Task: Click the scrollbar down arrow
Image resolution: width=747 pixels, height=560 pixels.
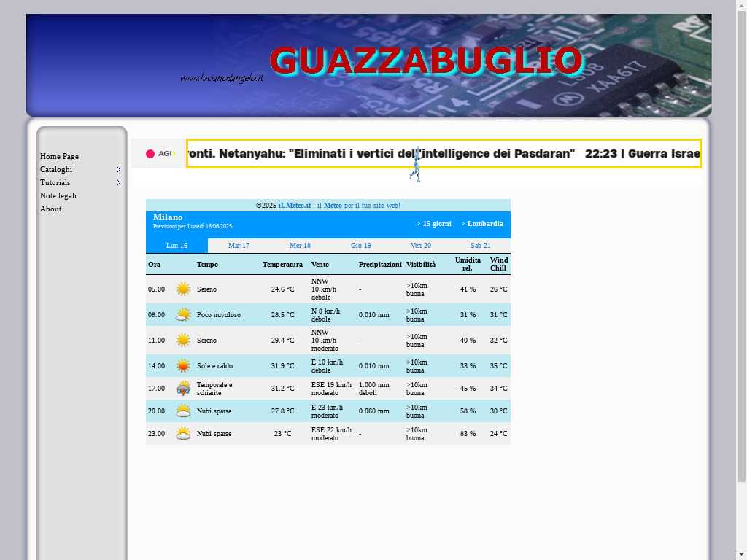Action: (742, 555)
